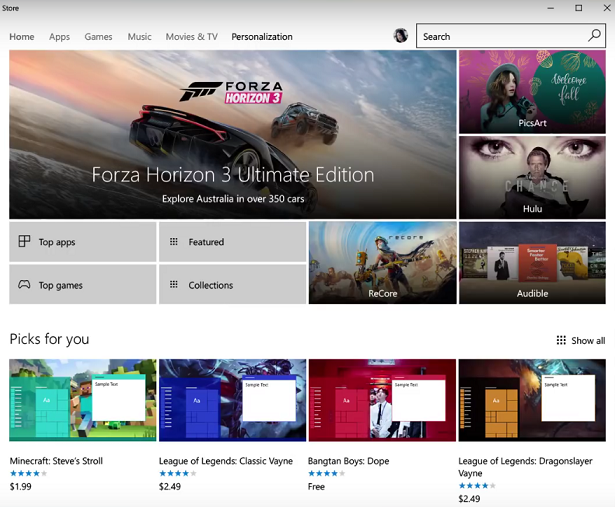Click the star rating under Classic Vayne

pyautogui.click(x=178, y=473)
